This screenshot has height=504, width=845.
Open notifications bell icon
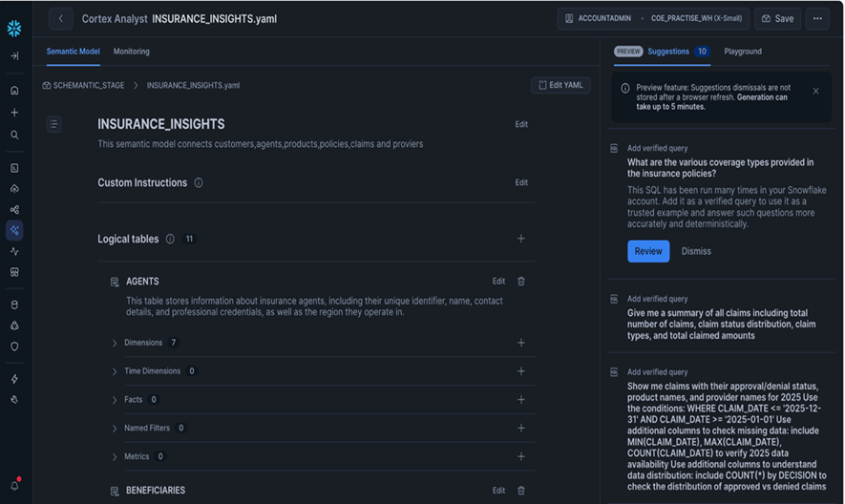tap(14, 485)
